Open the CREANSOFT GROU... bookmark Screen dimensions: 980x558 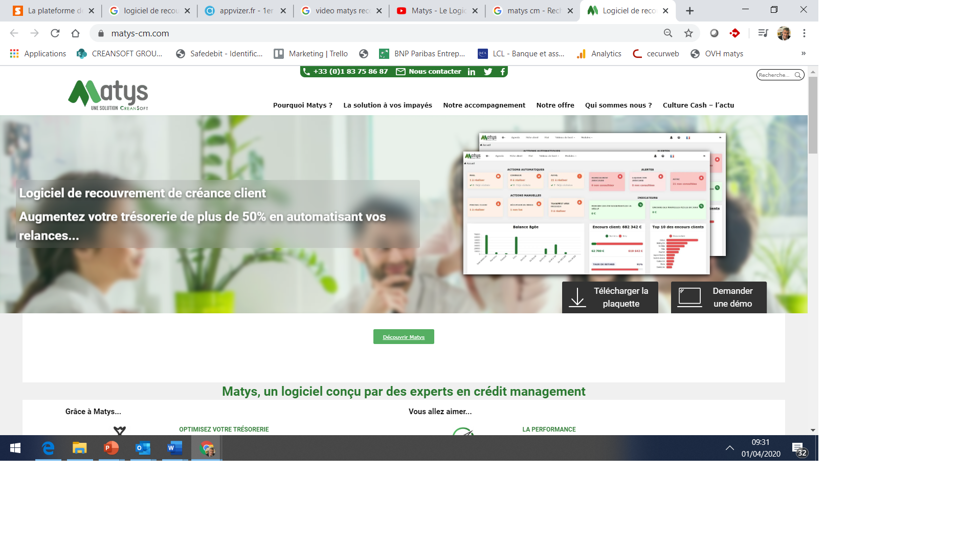point(119,53)
